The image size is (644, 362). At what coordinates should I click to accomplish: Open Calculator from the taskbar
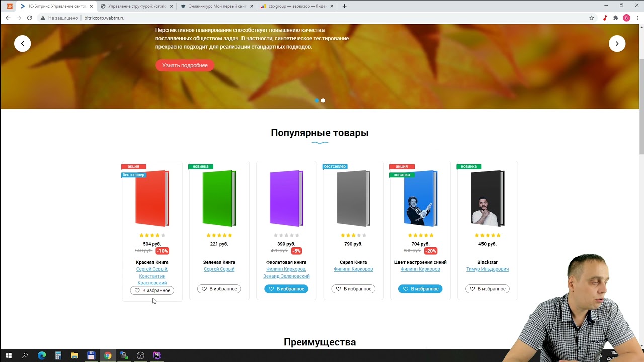coord(58,355)
